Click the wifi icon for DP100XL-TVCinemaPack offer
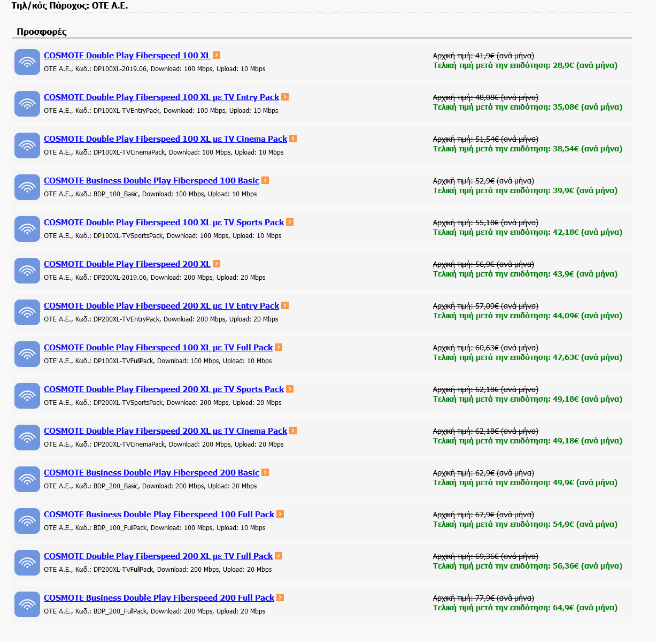656x644 pixels. (x=27, y=145)
